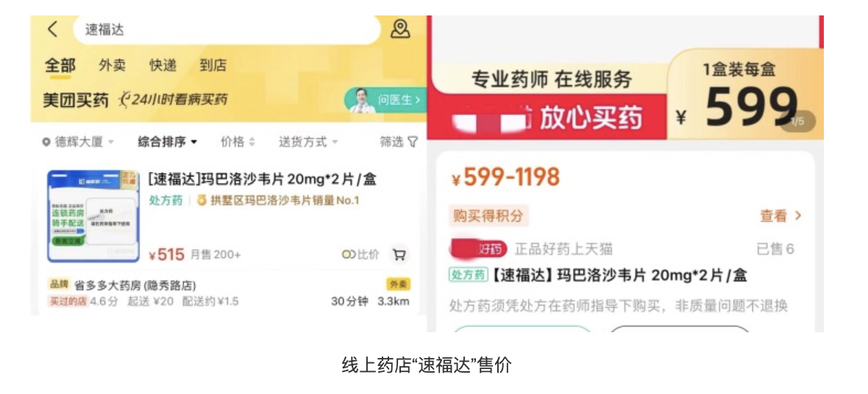Image resolution: width=868 pixels, height=394 pixels.
Task: Tap the 德辉大厦 location pin
Action: click(x=46, y=142)
